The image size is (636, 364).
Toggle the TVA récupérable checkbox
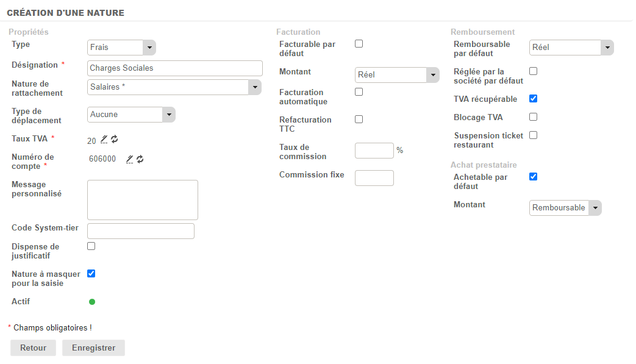pos(533,99)
